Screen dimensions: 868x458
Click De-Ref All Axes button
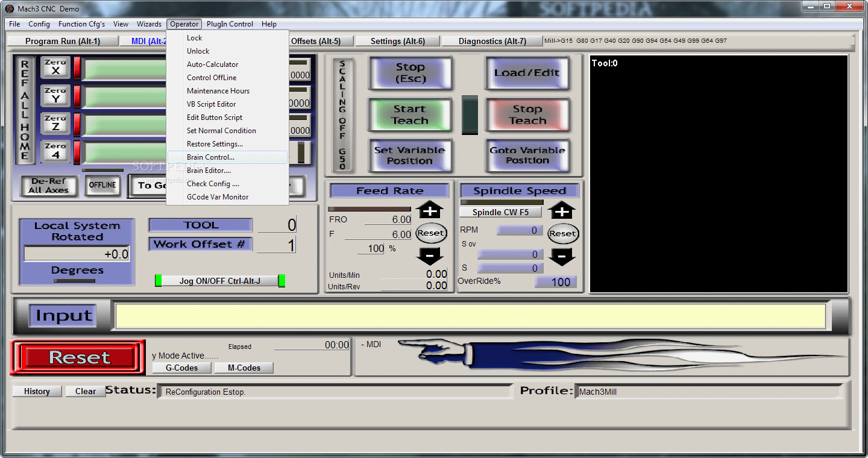(x=49, y=186)
